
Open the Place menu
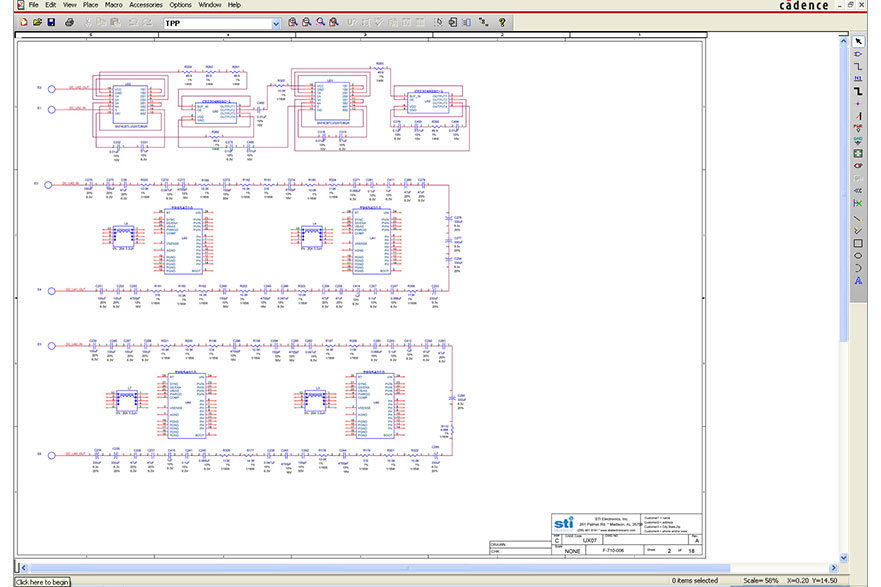(x=90, y=5)
